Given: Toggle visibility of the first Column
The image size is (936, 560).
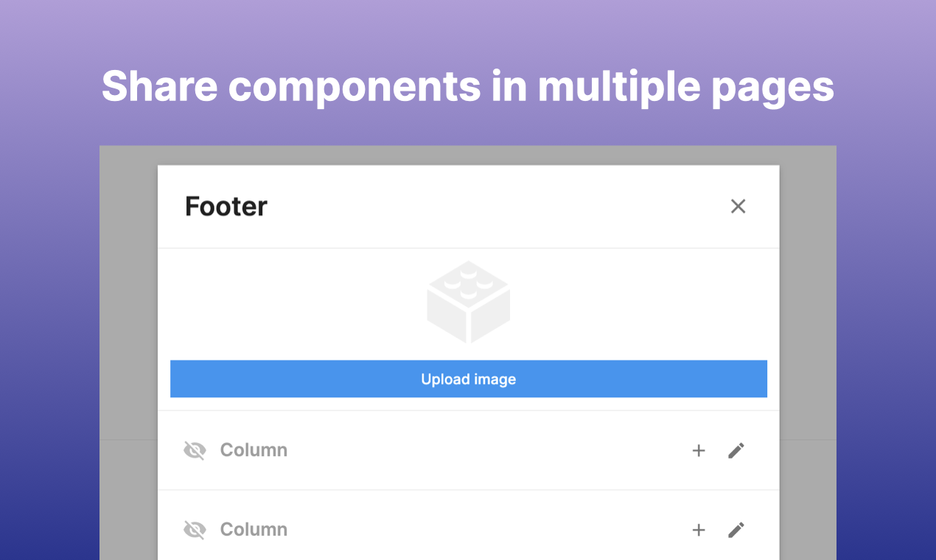Looking at the screenshot, I should [x=195, y=450].
